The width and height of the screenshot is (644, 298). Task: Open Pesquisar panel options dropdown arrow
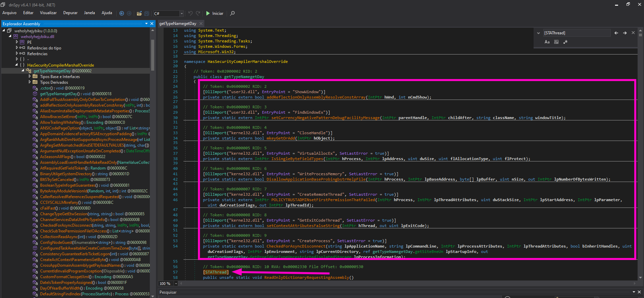[634, 292]
